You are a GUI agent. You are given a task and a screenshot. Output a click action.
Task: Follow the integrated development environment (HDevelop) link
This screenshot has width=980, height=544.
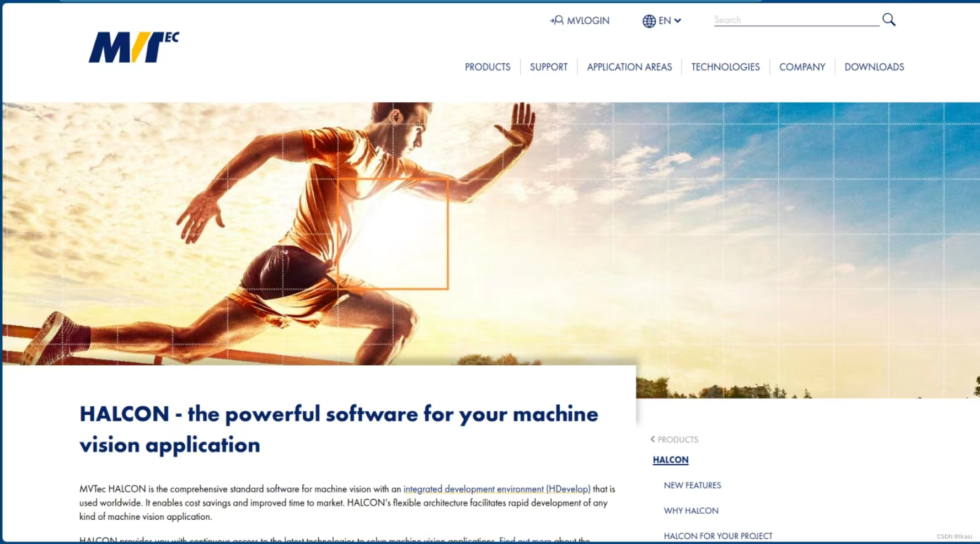[497, 489]
